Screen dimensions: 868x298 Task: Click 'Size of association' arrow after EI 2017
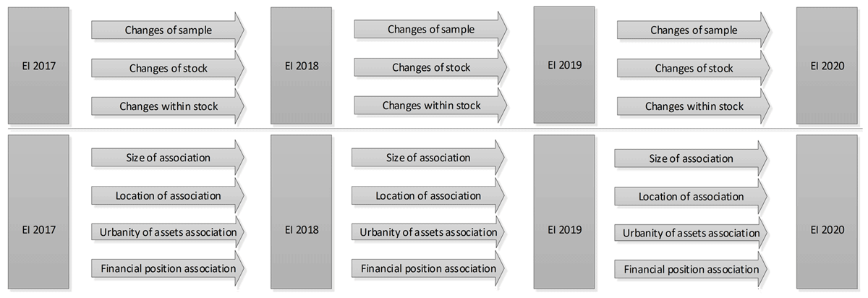(x=168, y=158)
